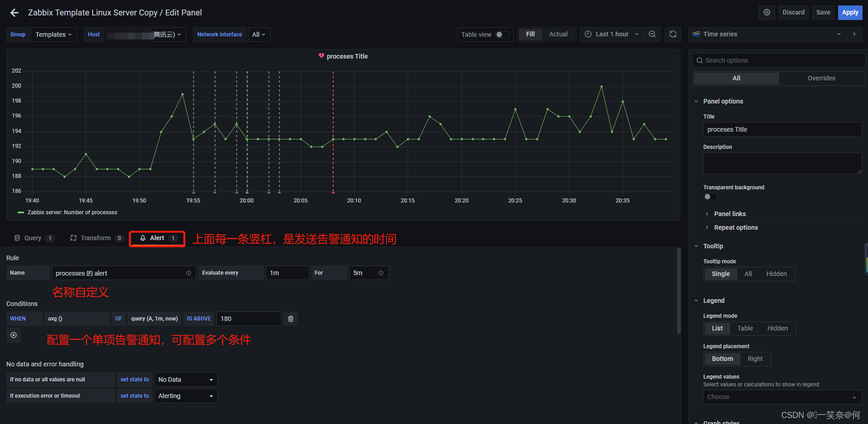Viewport: 868px width, 424px height.
Task: Hide legend via Hidden legend mode
Action: click(x=777, y=329)
